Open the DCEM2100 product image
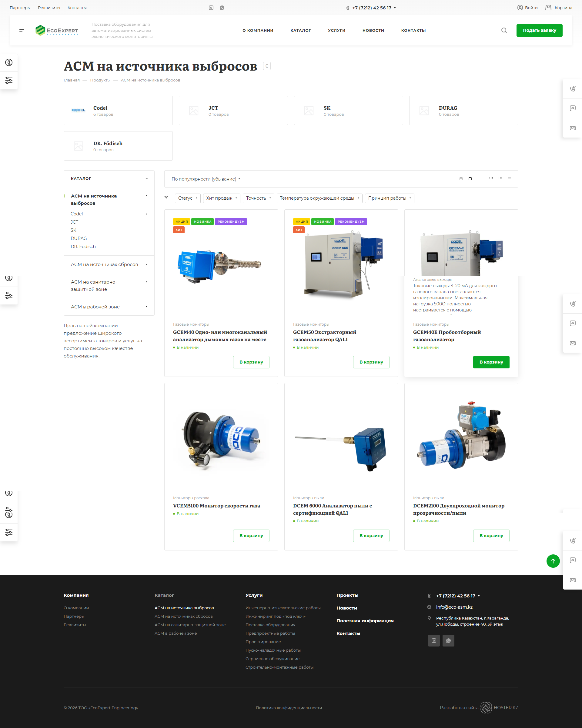The width and height of the screenshot is (582, 728). (461, 436)
